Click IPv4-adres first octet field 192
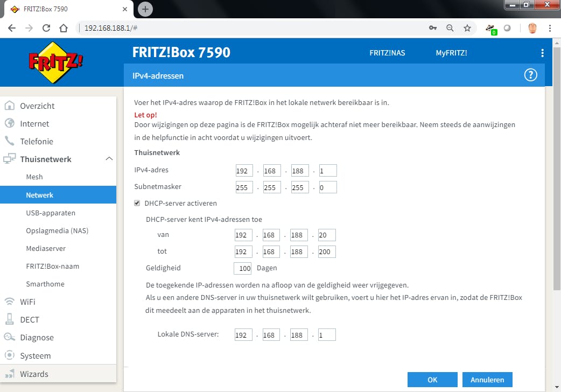The width and height of the screenshot is (561, 392). point(244,171)
